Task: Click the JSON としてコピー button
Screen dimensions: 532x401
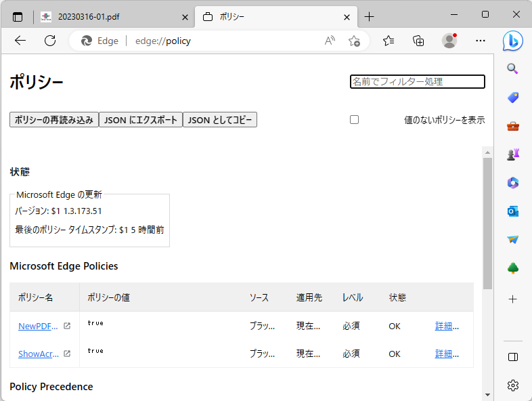Action: tap(220, 120)
